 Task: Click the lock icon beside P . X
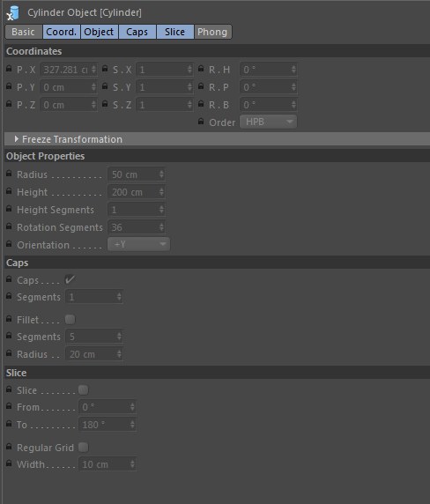[x=9, y=69]
